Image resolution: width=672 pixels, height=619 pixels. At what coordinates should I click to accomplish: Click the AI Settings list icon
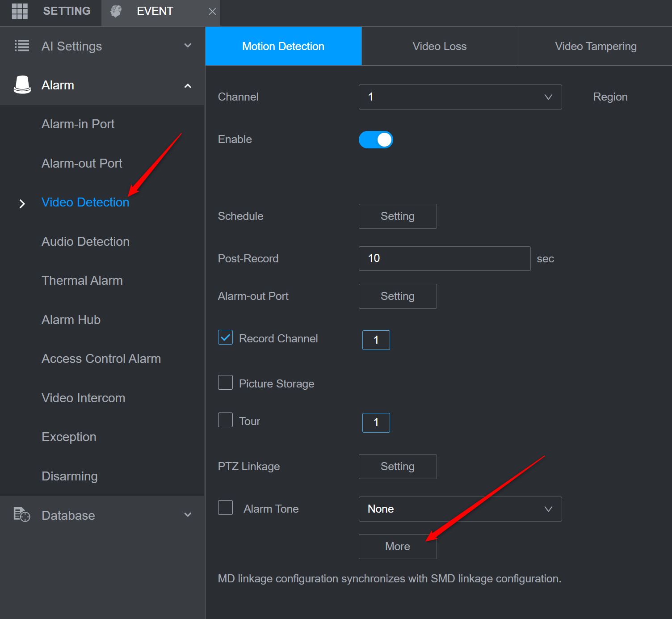pos(22,46)
